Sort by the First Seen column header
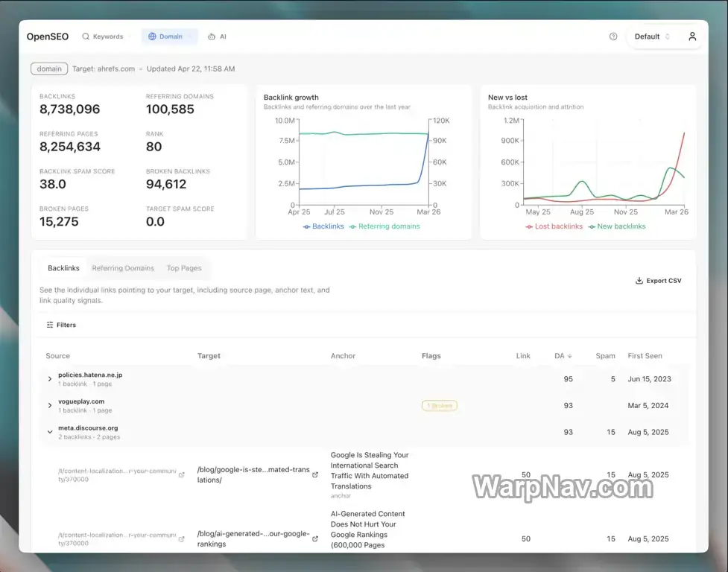 pos(645,356)
